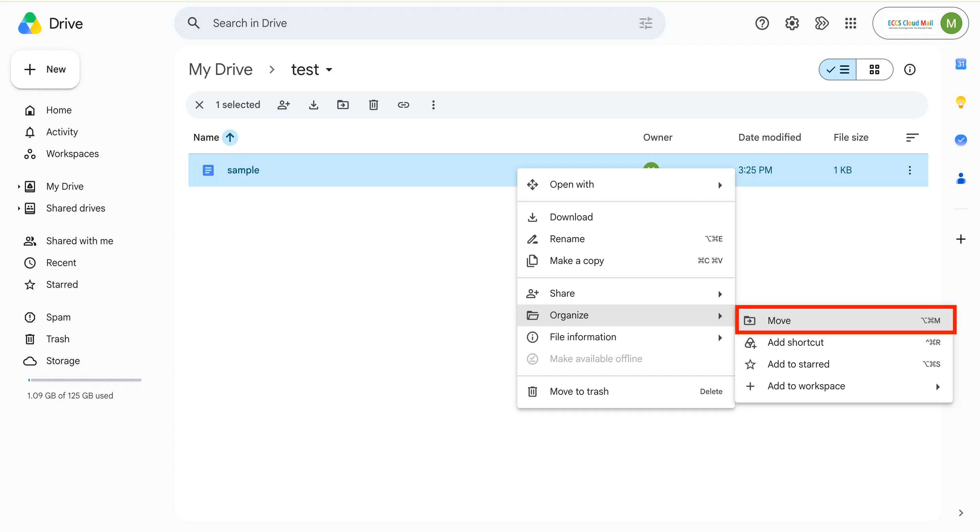Select Add shortcut in submenu
Screen dimensions: 980x532
(844, 342)
